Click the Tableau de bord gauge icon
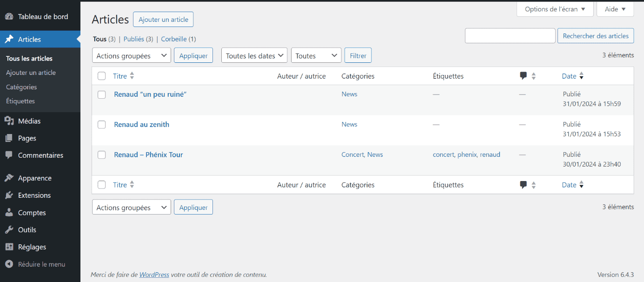This screenshot has height=282, width=644. pos(9,17)
